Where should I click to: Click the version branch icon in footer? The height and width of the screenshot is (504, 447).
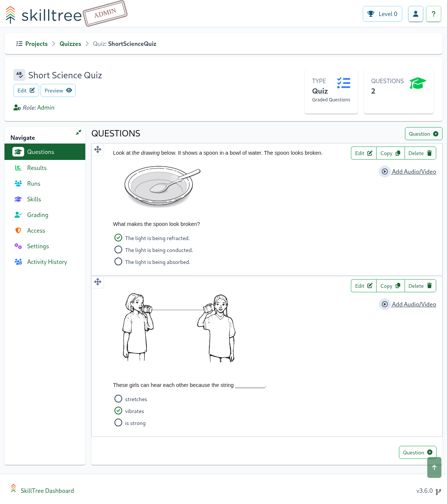(438, 491)
